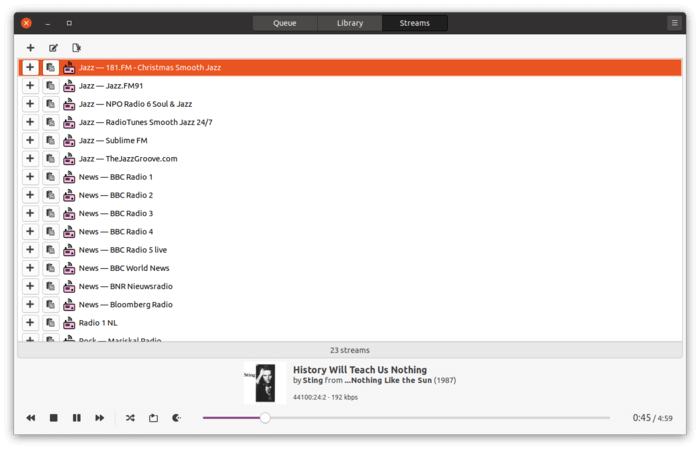Image resolution: width=700 pixels, height=450 pixels.
Task: Pause the current song
Action: [77, 417]
